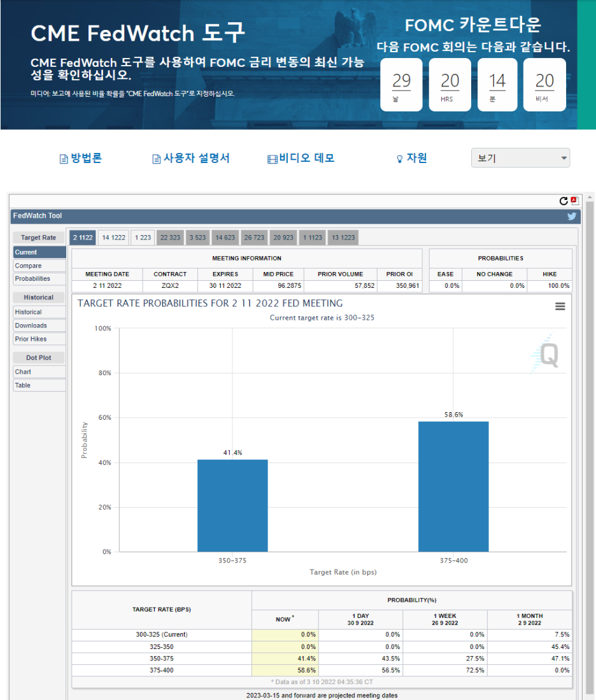
Task: Open the 보기 dropdown
Action: pos(521,158)
